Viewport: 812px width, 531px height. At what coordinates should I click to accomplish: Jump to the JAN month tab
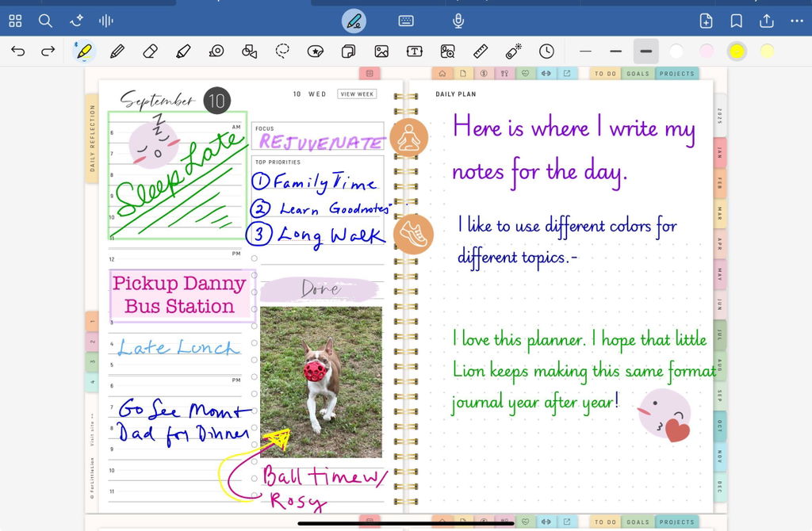[720, 153]
